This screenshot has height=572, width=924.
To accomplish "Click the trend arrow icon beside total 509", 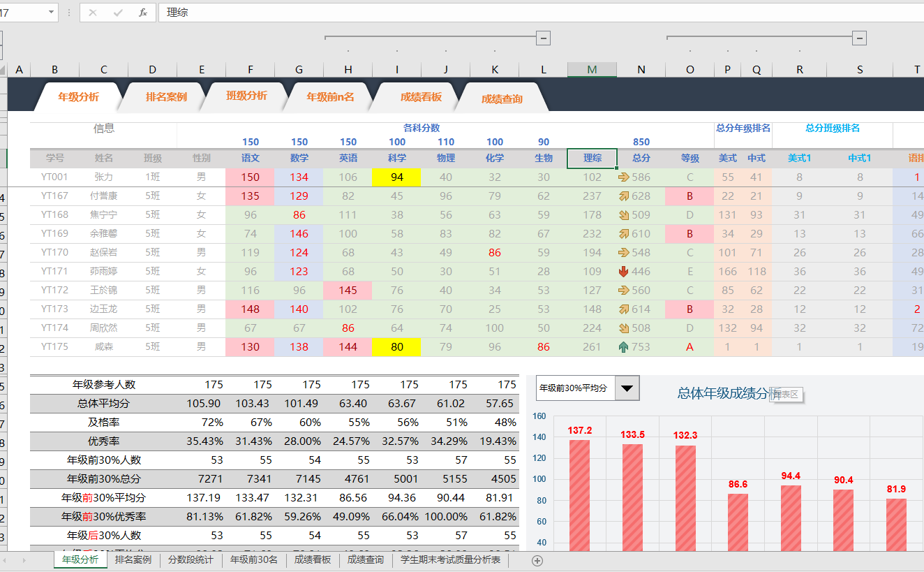I will [x=623, y=215].
